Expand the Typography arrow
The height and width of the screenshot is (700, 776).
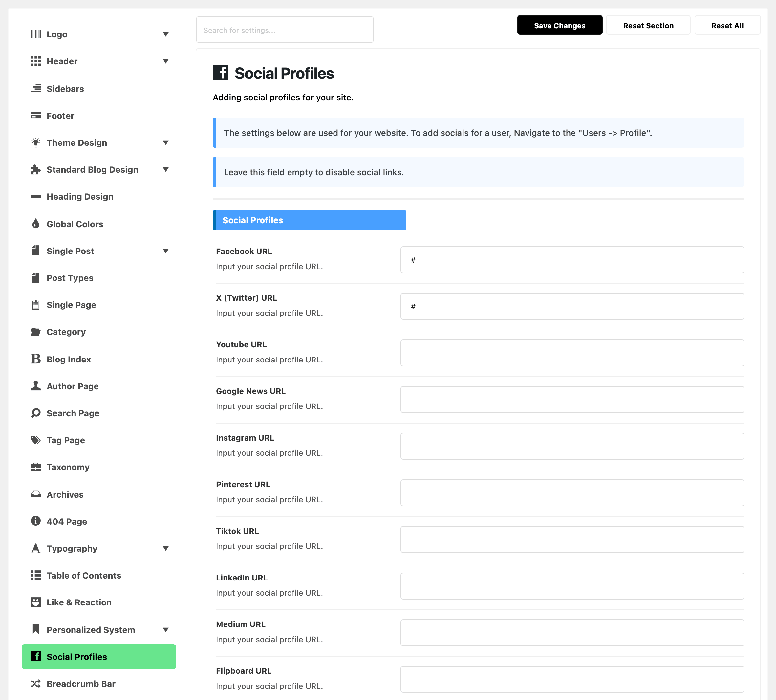(166, 548)
